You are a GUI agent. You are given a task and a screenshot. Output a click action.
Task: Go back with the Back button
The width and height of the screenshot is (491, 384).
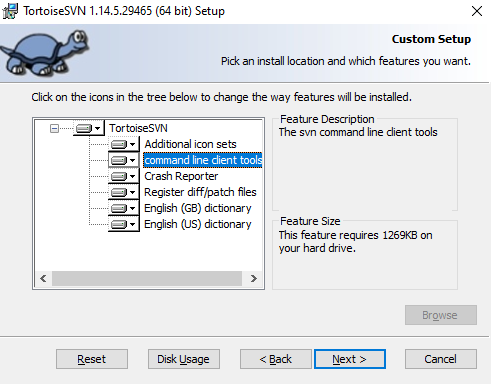click(x=276, y=359)
